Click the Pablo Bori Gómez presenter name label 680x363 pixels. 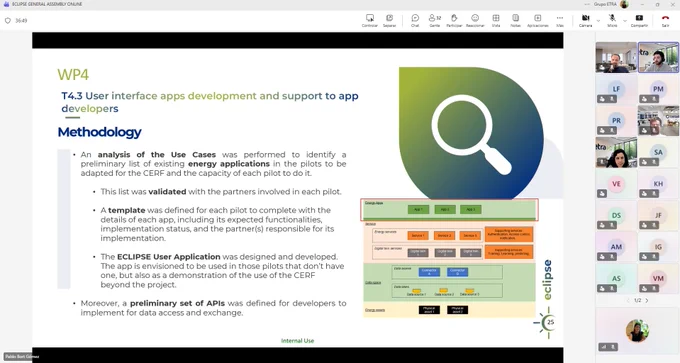point(22,356)
